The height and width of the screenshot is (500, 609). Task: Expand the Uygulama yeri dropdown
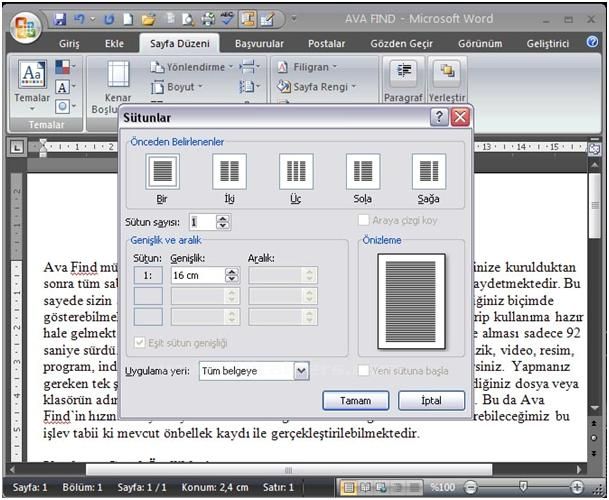[301, 371]
